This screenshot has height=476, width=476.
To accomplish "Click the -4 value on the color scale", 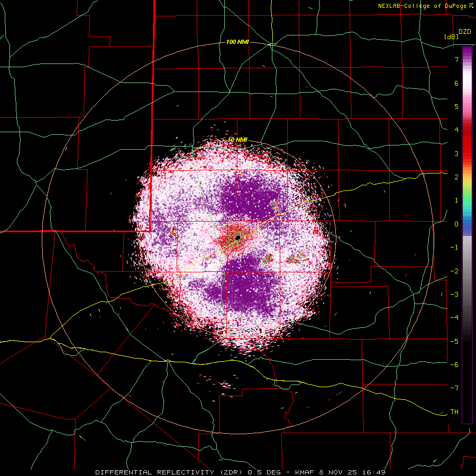I will tap(454, 318).
